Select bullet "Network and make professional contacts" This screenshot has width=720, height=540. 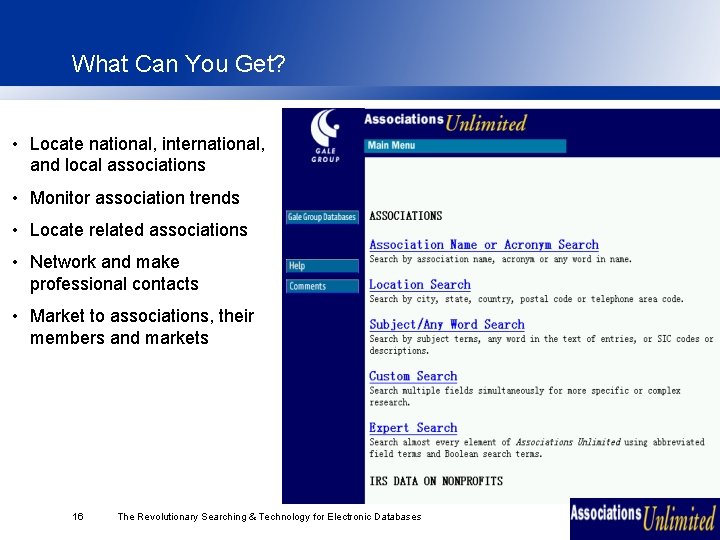click(x=114, y=273)
